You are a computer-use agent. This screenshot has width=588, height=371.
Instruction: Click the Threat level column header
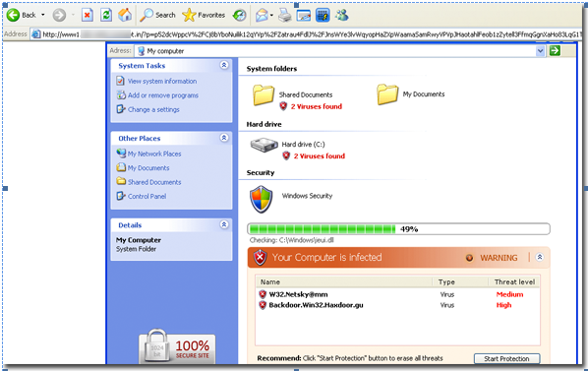tap(514, 281)
